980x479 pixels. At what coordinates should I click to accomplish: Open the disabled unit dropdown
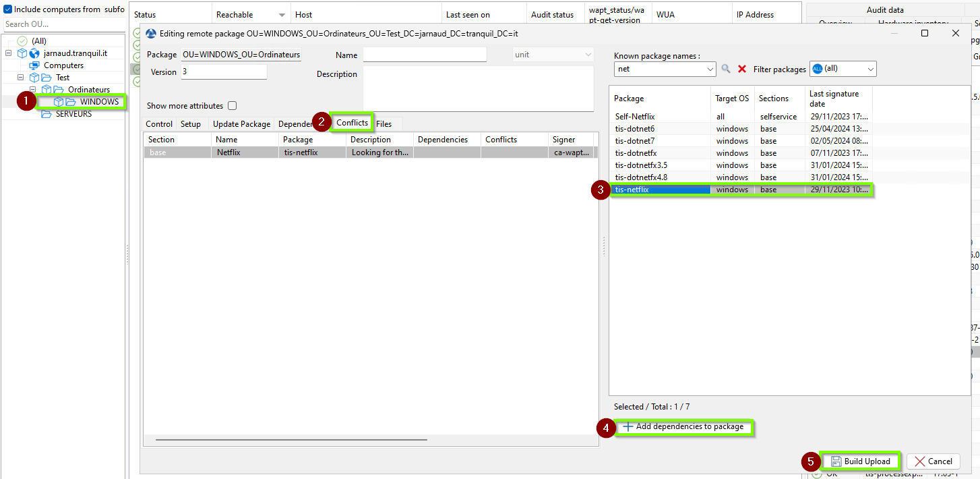588,55
